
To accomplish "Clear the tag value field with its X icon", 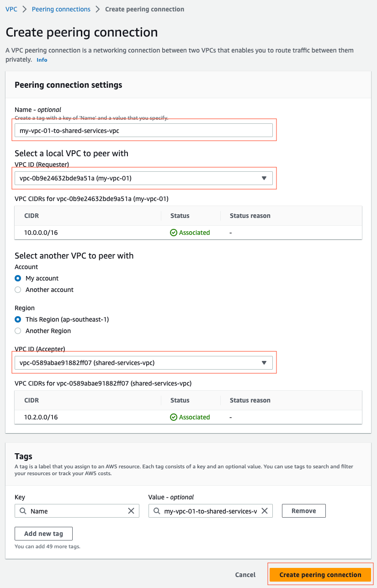I will coord(265,510).
